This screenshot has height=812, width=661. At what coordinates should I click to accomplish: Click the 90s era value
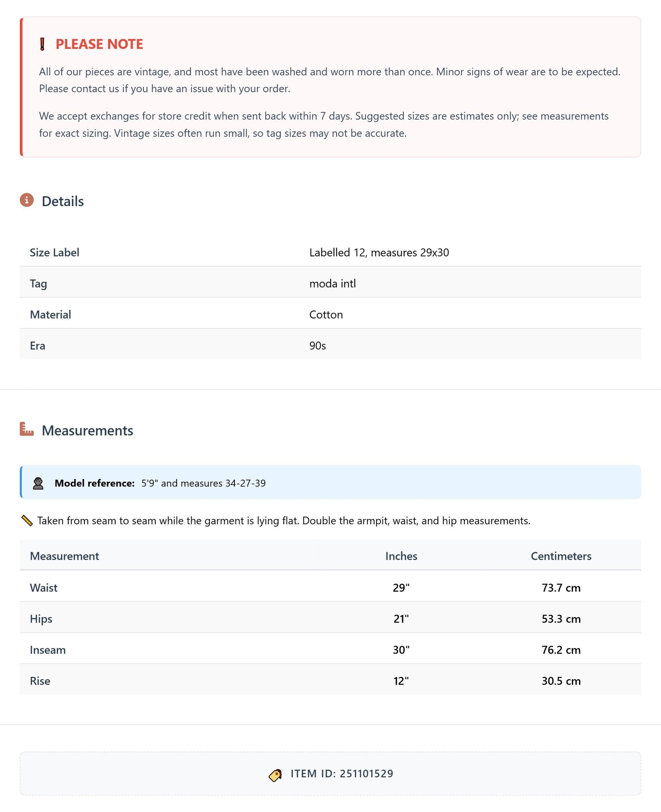tap(318, 346)
